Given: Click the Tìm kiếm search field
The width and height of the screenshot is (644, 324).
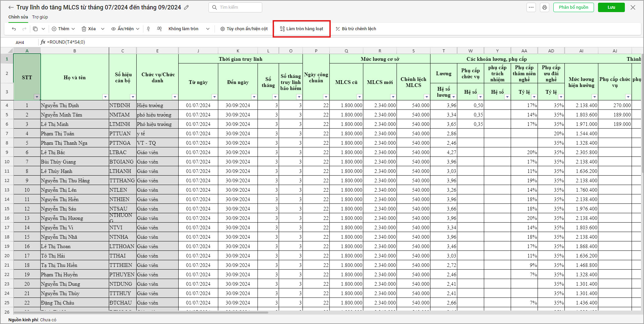Looking at the screenshot, I should point(235,7).
